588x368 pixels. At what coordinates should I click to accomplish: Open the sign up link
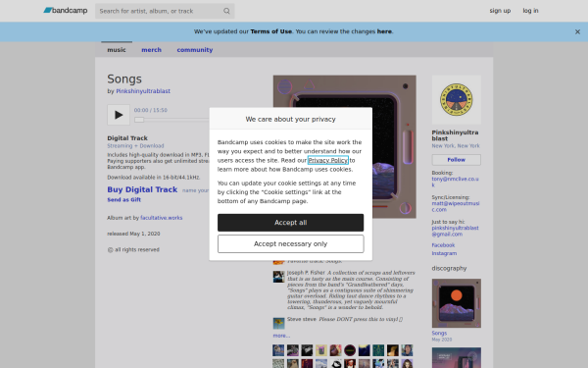(500, 11)
